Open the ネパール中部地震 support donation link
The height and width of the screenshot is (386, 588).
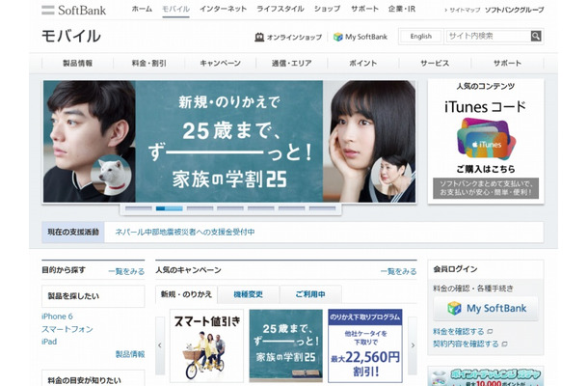tap(185, 232)
